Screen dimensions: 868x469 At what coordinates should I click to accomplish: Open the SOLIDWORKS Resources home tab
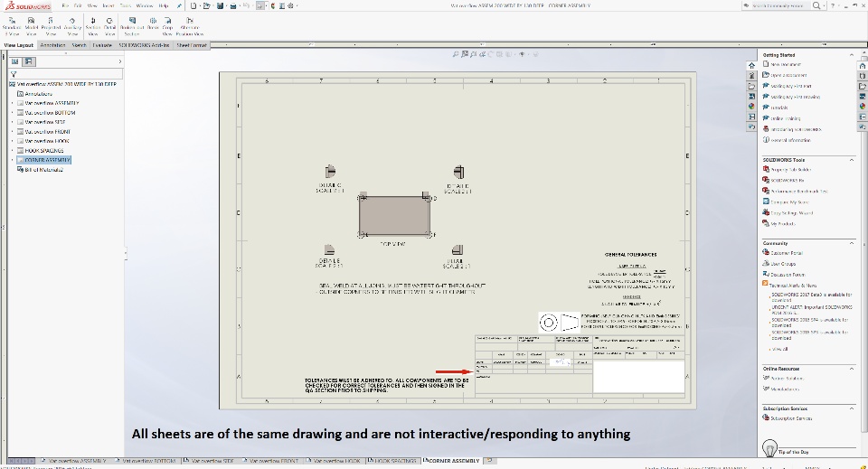[x=751, y=65]
